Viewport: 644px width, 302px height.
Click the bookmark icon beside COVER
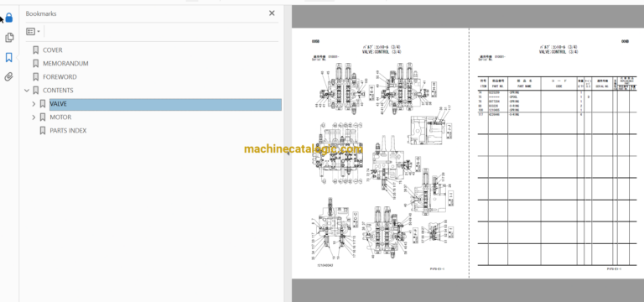36,50
